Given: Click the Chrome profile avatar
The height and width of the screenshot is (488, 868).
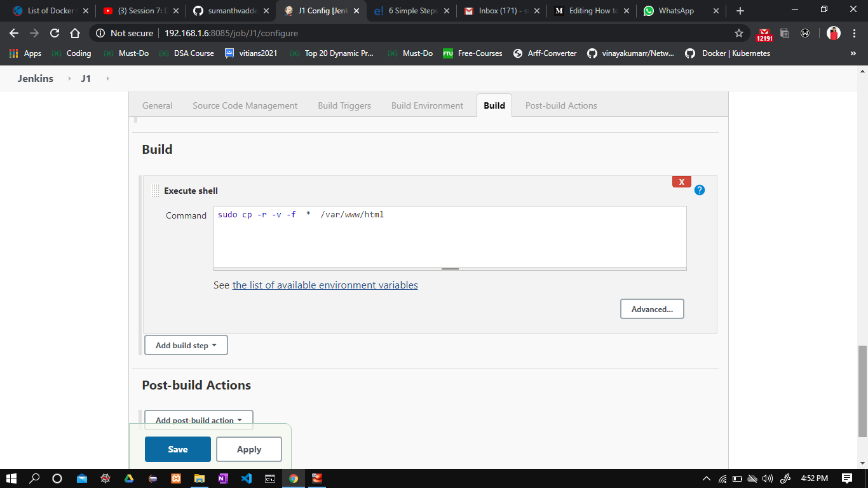Looking at the screenshot, I should tap(832, 33).
